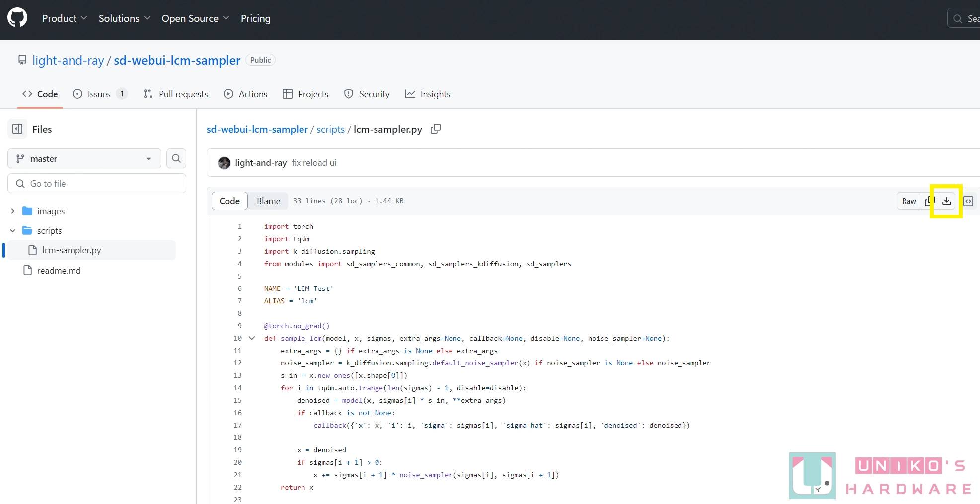Open the Issues tab

(99, 94)
